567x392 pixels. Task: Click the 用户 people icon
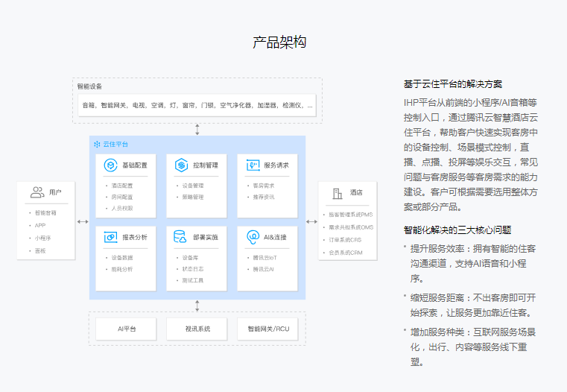(x=37, y=192)
